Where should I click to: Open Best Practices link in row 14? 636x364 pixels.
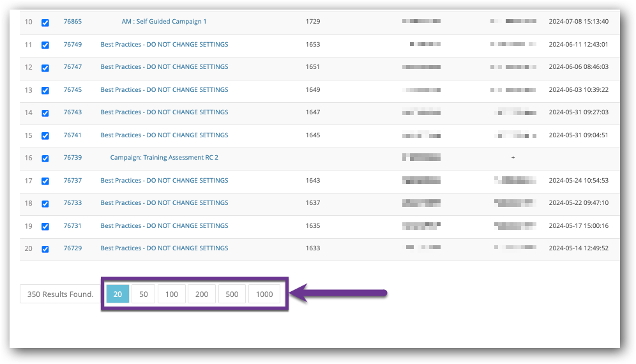[164, 112]
